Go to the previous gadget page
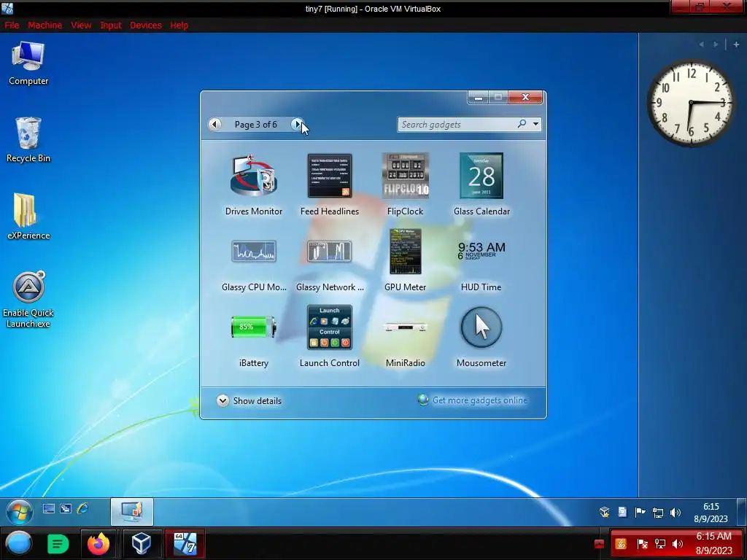 pyautogui.click(x=215, y=124)
